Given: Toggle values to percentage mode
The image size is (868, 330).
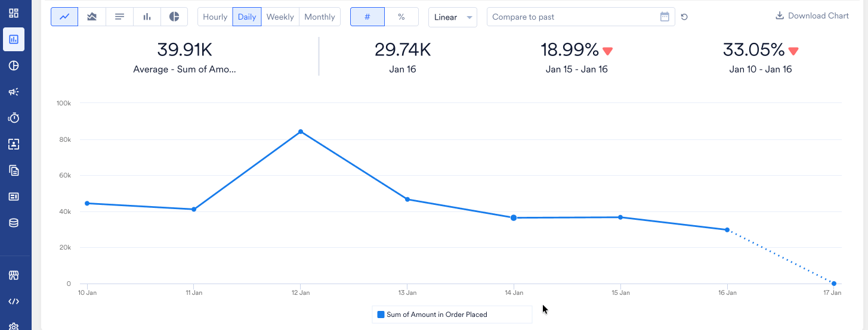Looking at the screenshot, I should 401,17.
